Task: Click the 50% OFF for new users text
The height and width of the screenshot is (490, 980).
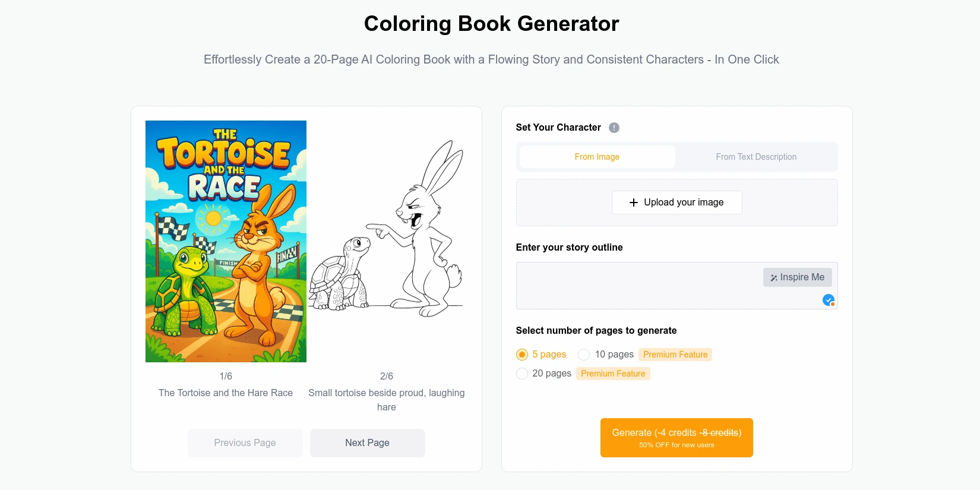Action: point(676,444)
